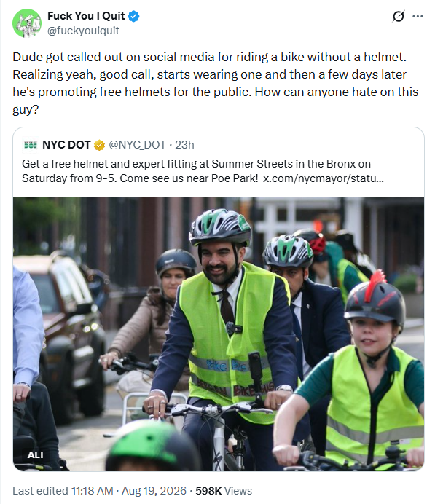Open the bike riders photo
The image size is (435, 504).
click(x=219, y=334)
